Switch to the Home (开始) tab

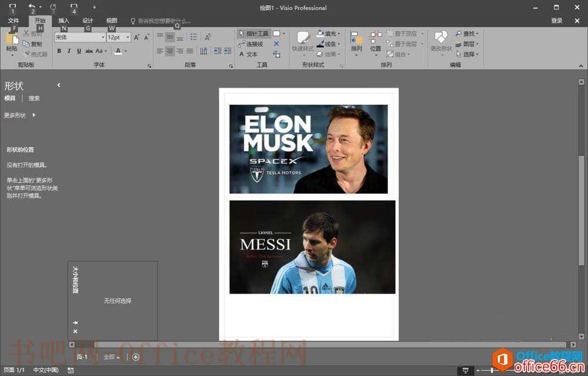click(x=40, y=21)
